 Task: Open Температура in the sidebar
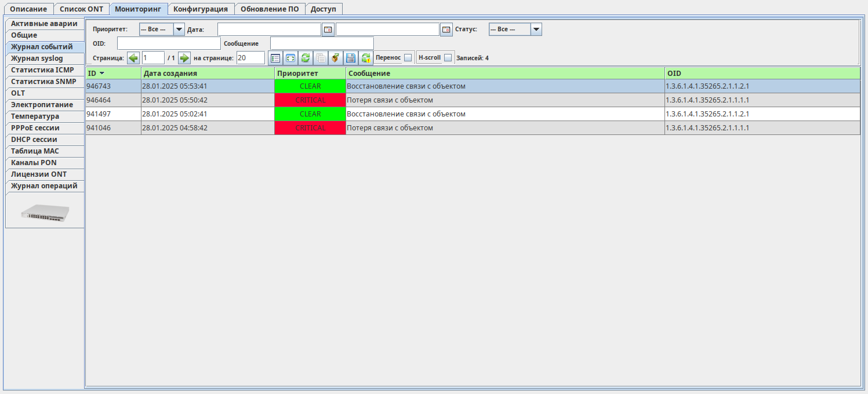(x=45, y=116)
